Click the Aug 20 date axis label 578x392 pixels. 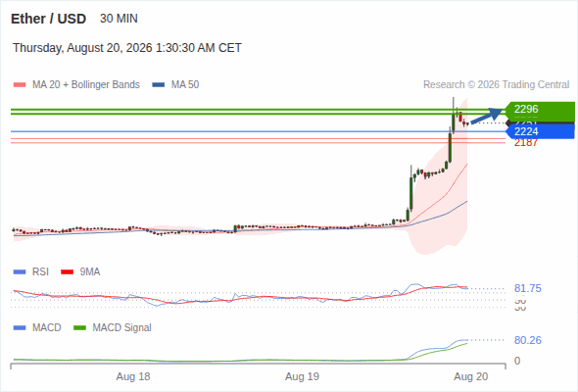471,376
